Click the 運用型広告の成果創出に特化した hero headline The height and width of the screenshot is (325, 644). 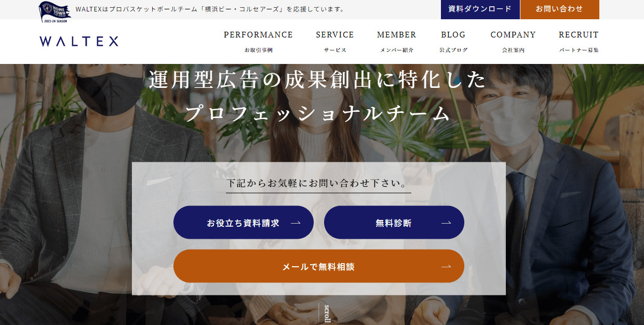click(317, 80)
